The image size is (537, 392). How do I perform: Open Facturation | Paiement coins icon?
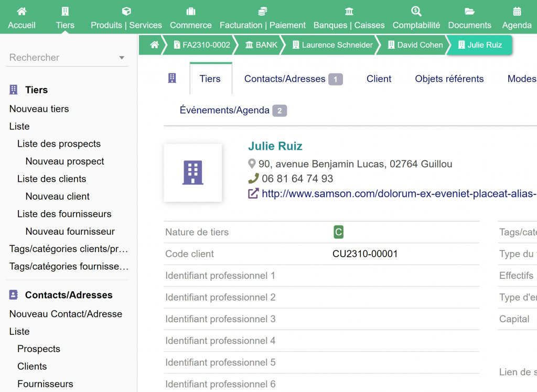(263, 12)
